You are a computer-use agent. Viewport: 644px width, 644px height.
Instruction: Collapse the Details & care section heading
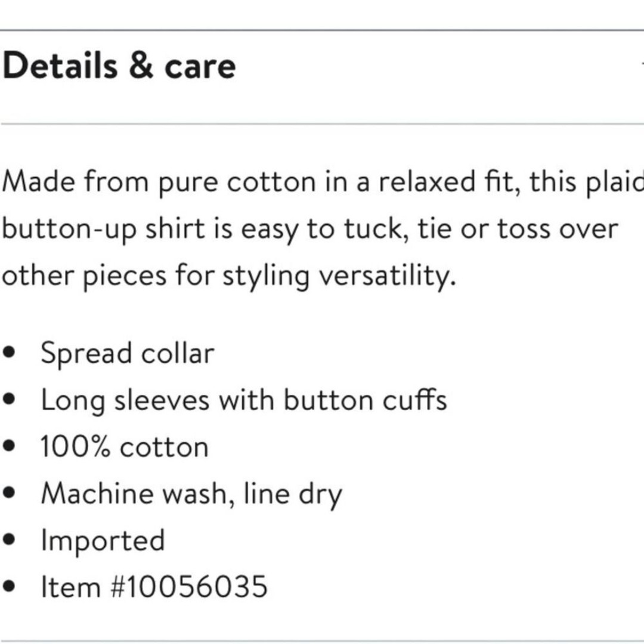click(119, 66)
